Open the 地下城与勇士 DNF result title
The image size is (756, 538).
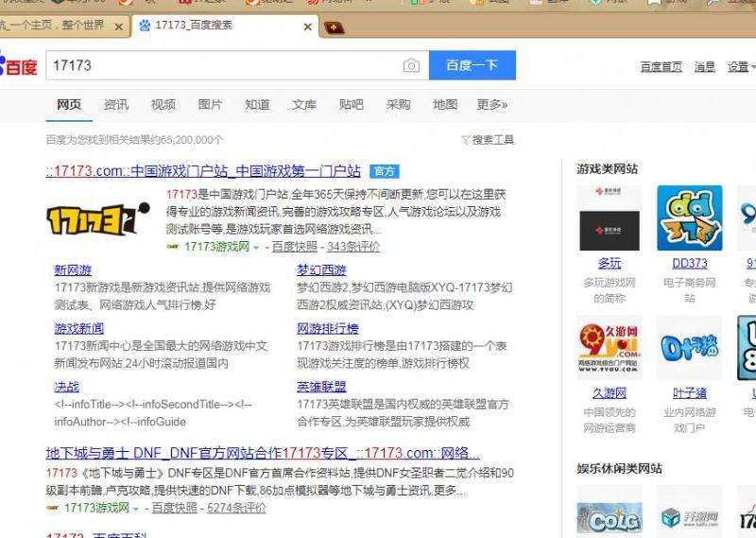263,454
